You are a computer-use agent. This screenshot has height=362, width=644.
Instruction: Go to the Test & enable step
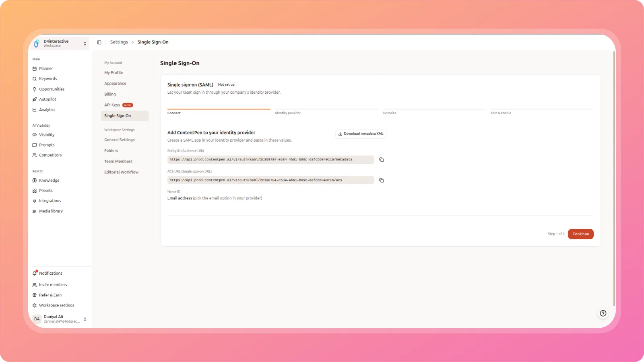pyautogui.click(x=542, y=112)
